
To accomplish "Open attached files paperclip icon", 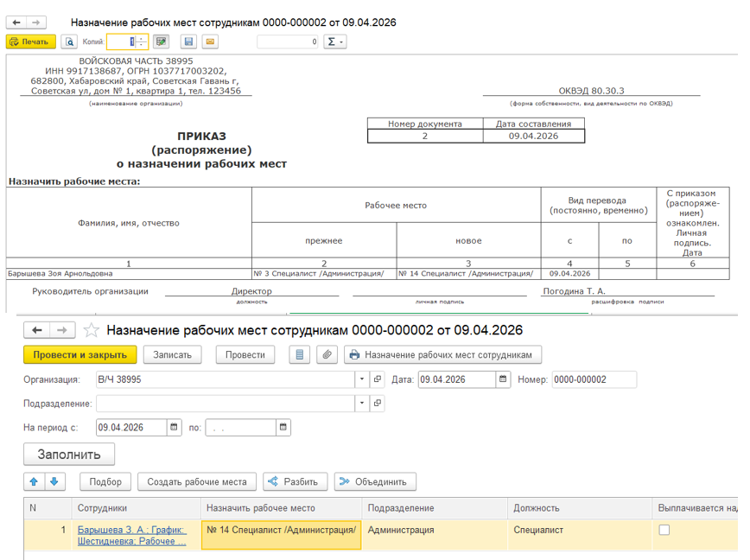I will tap(327, 355).
